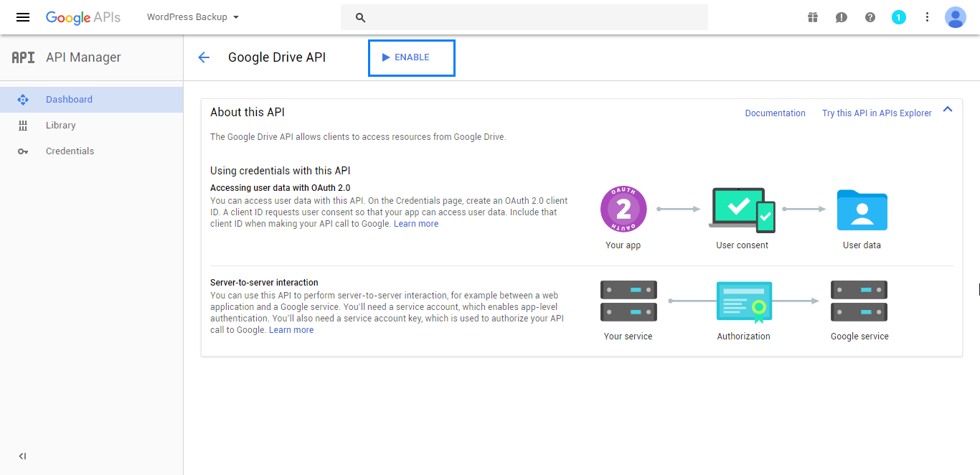Focus the top search field
Viewport: 980px width, 475px height.
coord(524,17)
